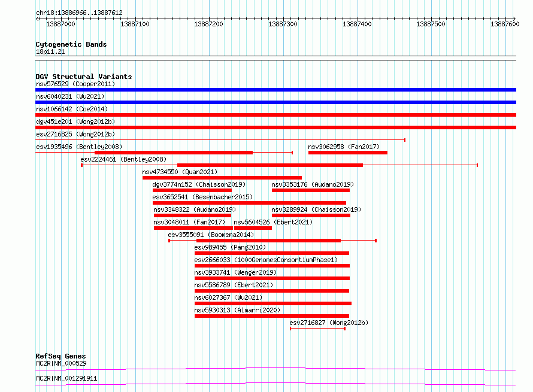
Task: Open the MC2R|NM_001291911 gene label
Action: 66,378
